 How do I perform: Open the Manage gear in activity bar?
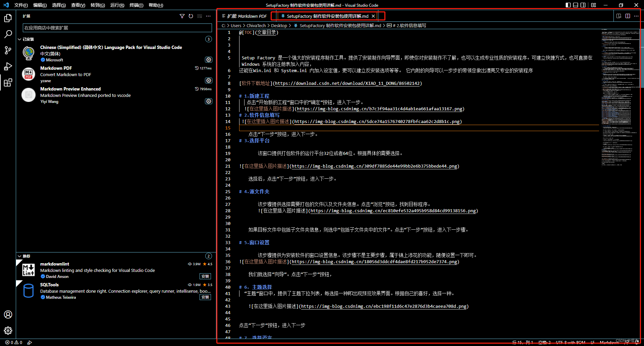[8, 331]
